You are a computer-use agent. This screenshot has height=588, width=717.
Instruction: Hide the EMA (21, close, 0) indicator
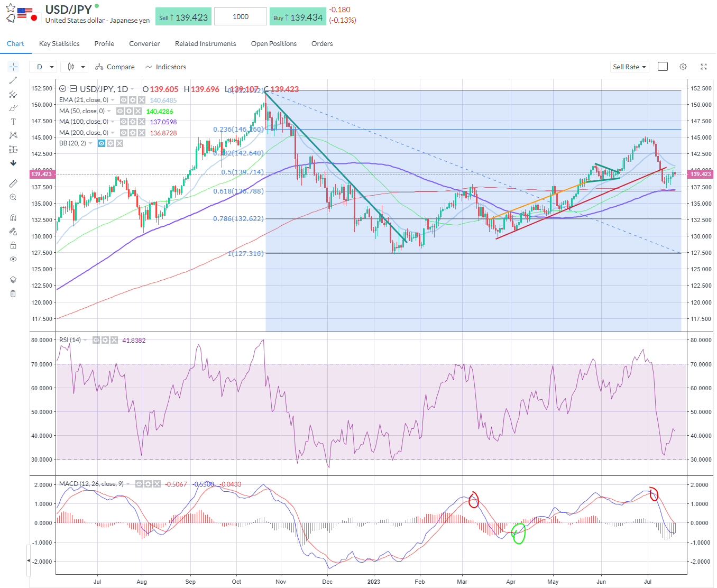tap(123, 100)
